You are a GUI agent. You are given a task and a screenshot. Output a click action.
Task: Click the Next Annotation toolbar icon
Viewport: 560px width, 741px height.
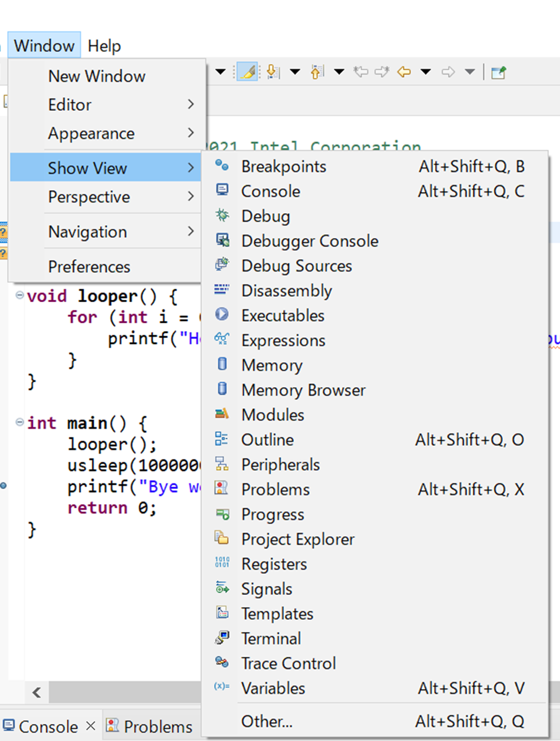click(273, 72)
